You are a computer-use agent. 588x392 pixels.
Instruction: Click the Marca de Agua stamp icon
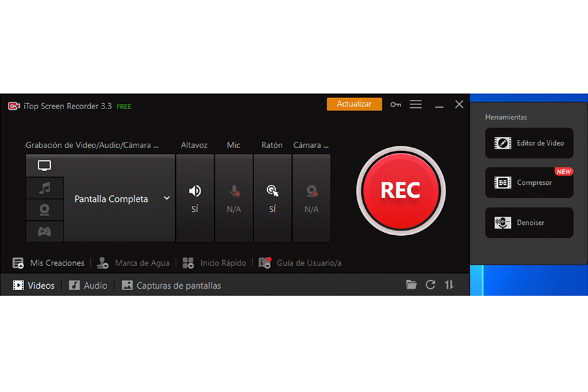point(103,263)
